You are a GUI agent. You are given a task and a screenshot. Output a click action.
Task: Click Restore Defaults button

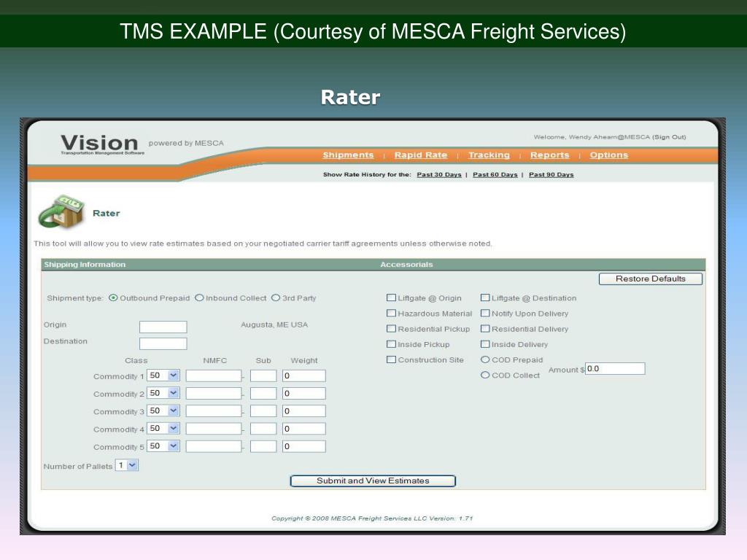650,279
